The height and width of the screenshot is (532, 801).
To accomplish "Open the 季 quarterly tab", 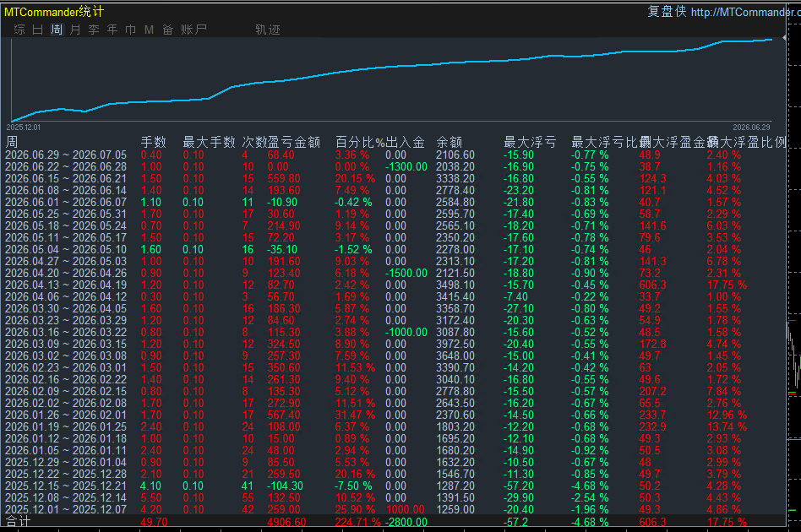I will (x=94, y=30).
